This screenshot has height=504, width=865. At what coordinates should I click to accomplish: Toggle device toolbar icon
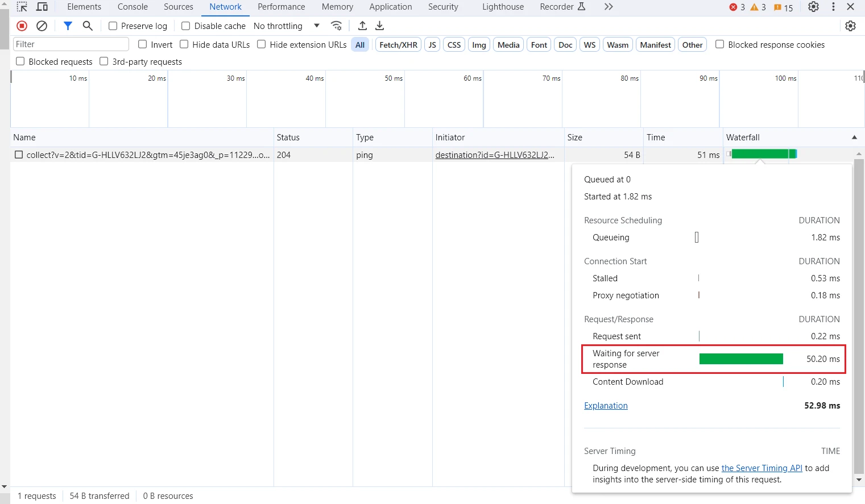[x=42, y=7]
